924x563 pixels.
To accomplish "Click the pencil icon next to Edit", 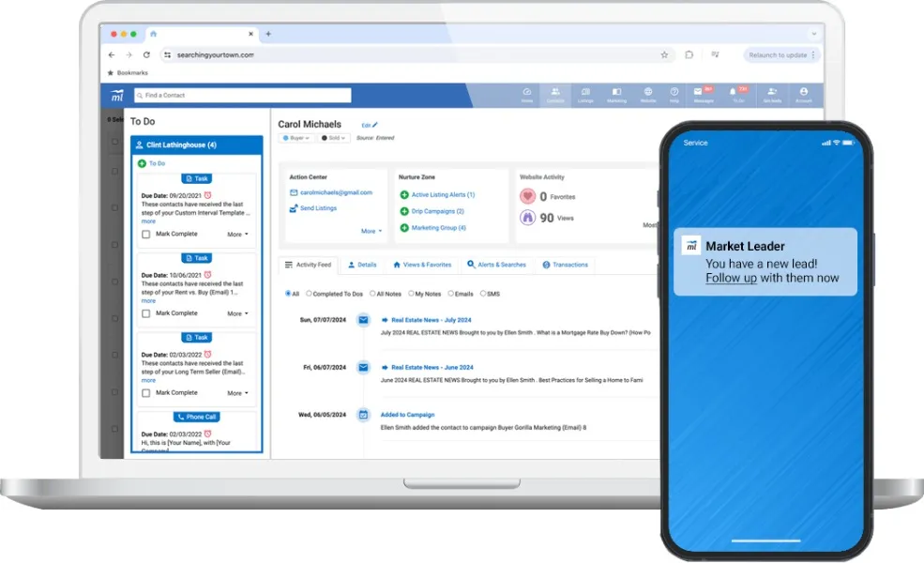I will [x=375, y=125].
